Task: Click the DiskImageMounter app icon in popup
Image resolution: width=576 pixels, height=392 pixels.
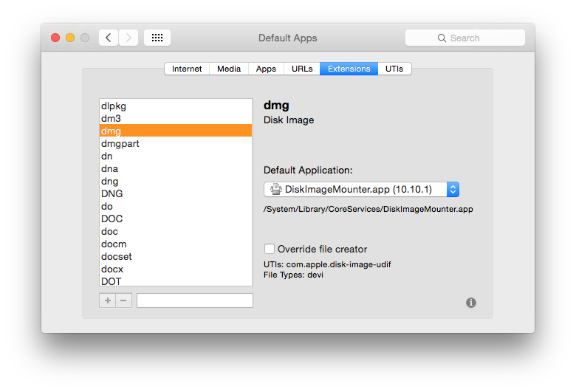Action: pyautogui.click(x=275, y=190)
